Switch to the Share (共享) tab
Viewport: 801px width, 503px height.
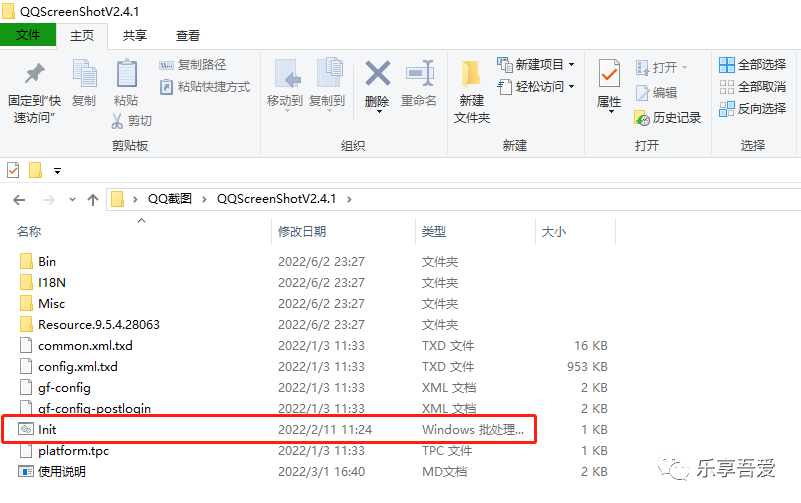pyautogui.click(x=135, y=35)
